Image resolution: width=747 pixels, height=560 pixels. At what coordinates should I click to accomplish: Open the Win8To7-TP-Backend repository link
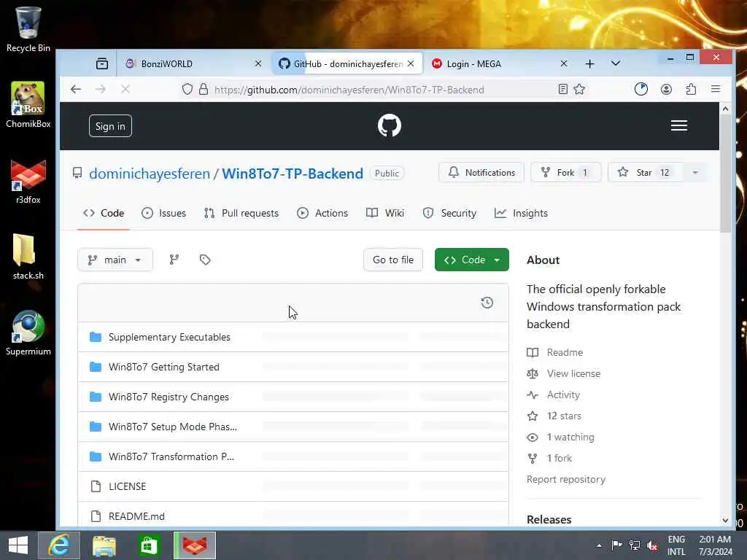(x=292, y=174)
